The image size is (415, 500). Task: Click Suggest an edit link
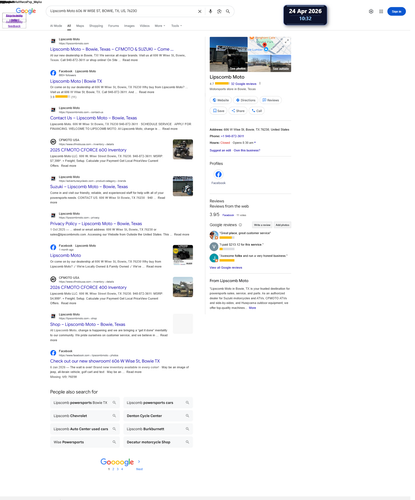point(220,150)
